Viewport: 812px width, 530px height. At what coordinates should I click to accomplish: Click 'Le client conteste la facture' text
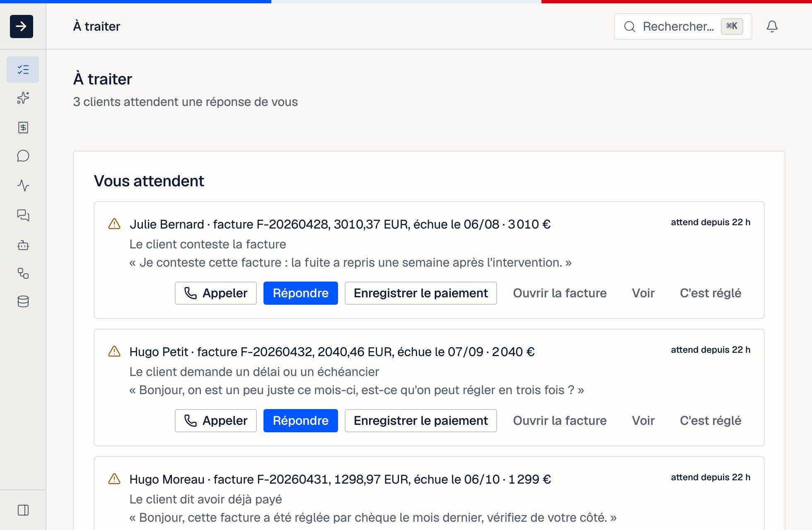pyautogui.click(x=208, y=244)
